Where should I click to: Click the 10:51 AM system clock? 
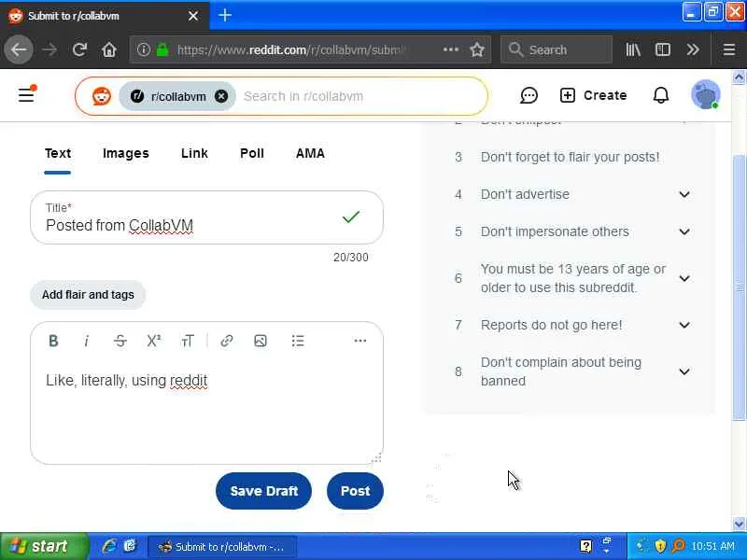[712, 546]
